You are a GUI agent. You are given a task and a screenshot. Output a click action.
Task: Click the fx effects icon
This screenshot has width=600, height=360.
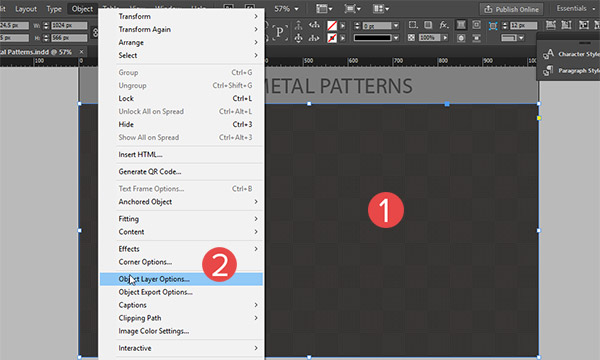pyautogui.click(x=443, y=25)
